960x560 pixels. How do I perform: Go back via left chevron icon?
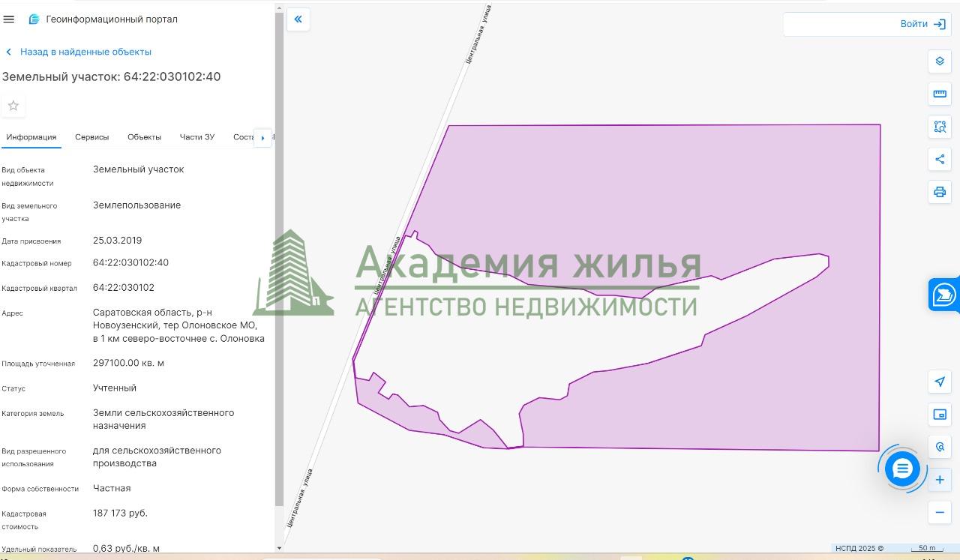(8, 52)
